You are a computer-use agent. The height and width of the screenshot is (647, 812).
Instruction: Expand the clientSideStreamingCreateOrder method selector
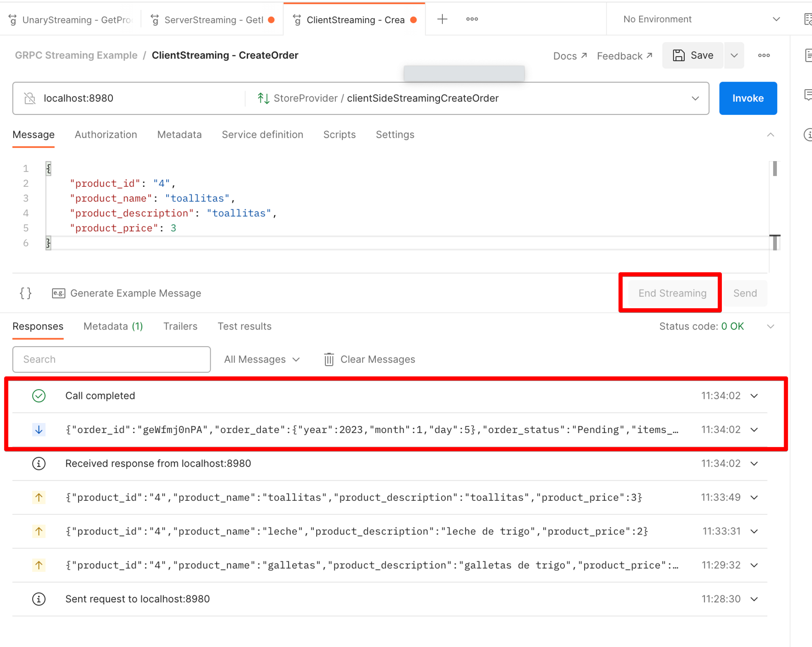tap(695, 98)
